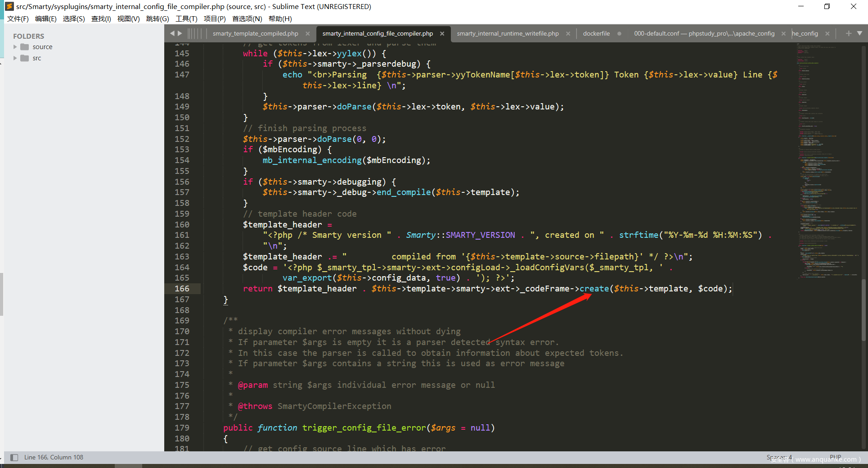The image size is (868, 468).
Task: Click line number 166 in the gutter
Action: (182, 289)
